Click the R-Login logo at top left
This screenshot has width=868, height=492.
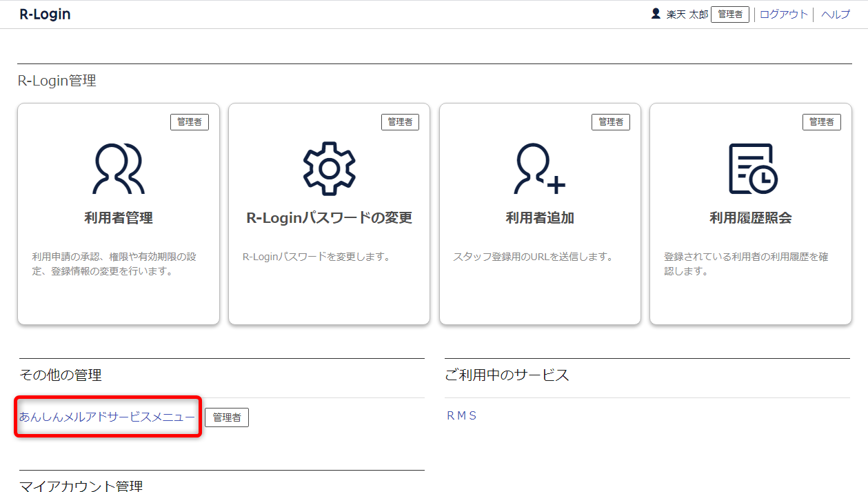pyautogui.click(x=45, y=14)
